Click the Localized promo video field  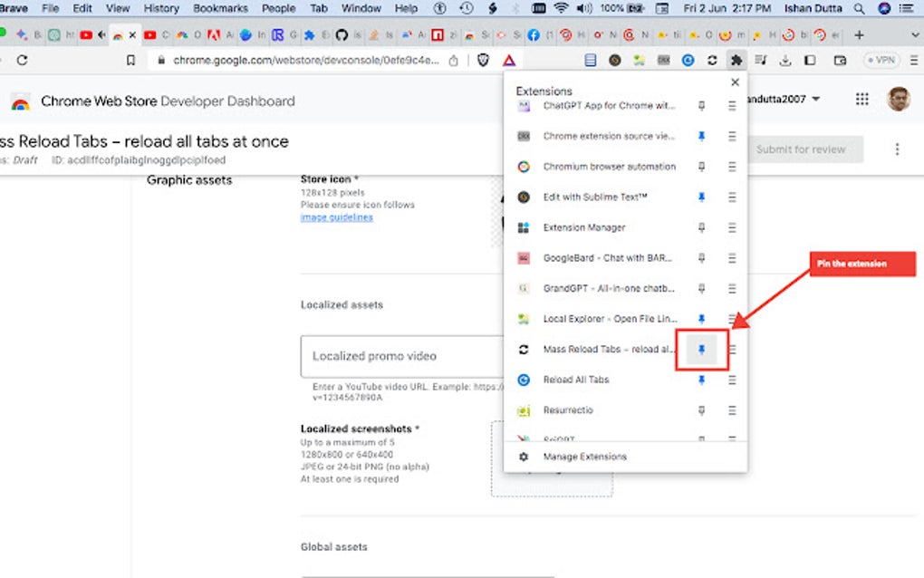click(x=402, y=356)
